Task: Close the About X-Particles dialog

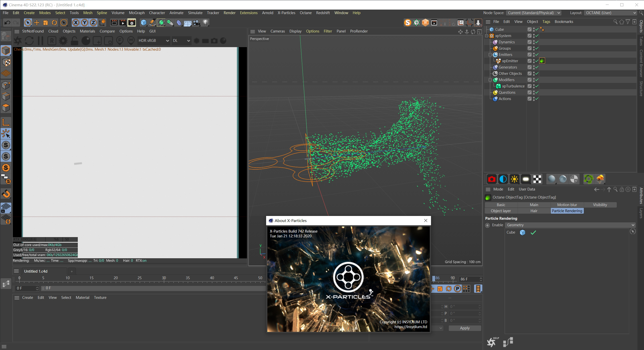Action: pos(425,220)
